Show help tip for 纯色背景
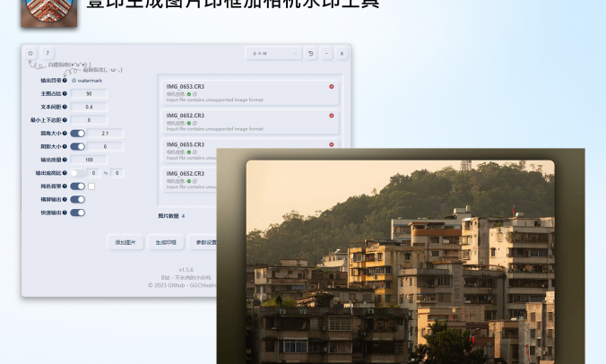606x364 pixels. [65, 186]
